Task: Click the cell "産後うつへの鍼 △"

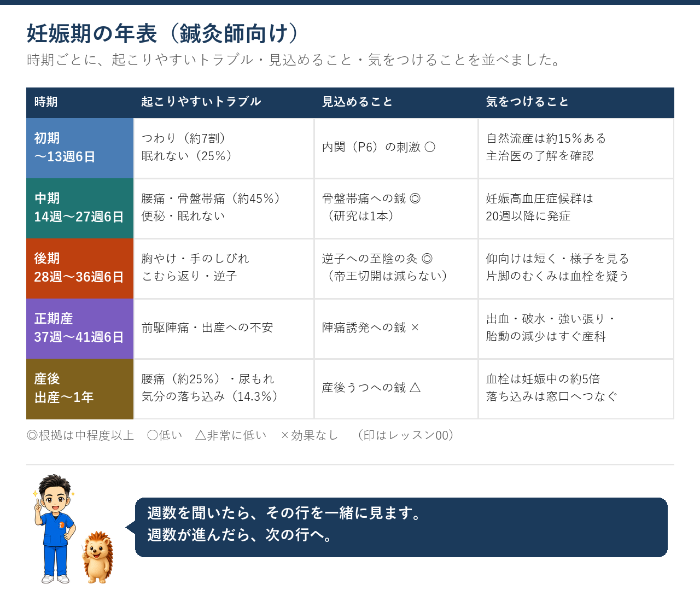Action: point(396,389)
